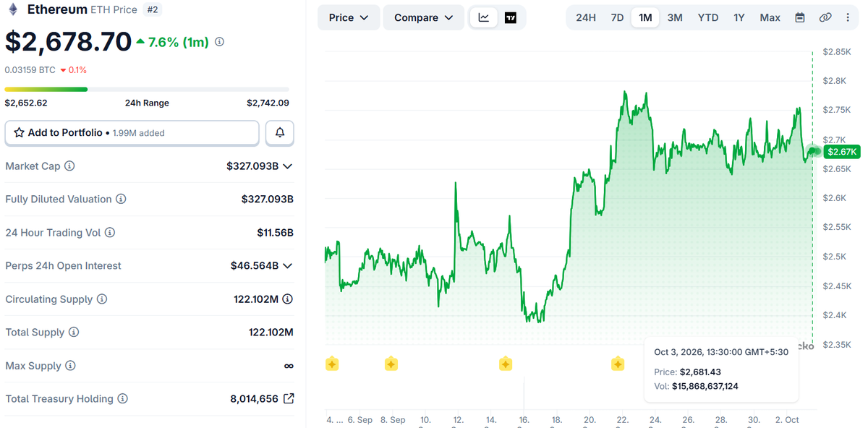868x428 pixels.
Task: Click the chart link share icon
Action: pyautogui.click(x=825, y=17)
